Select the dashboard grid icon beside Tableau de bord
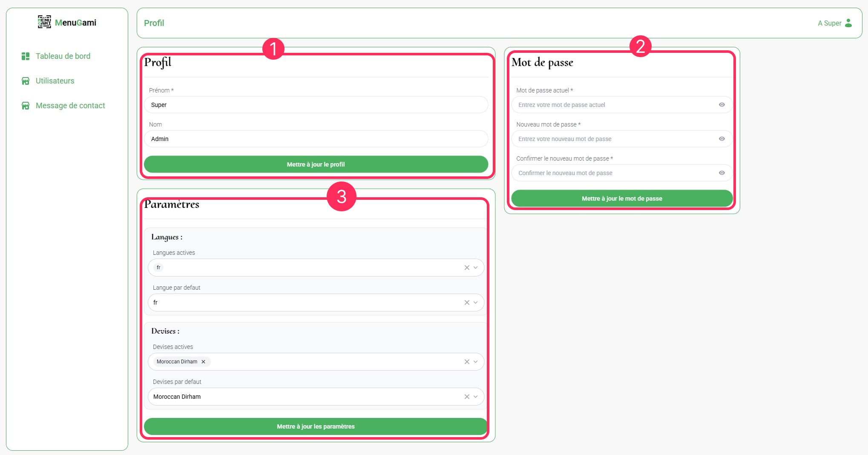The width and height of the screenshot is (868, 455). coord(25,56)
